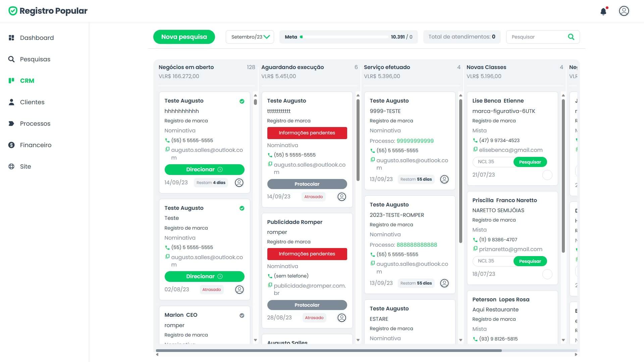Click Pesquisar on NARETTO SEMIJÓIAS card
The image size is (644, 362).
point(530,261)
